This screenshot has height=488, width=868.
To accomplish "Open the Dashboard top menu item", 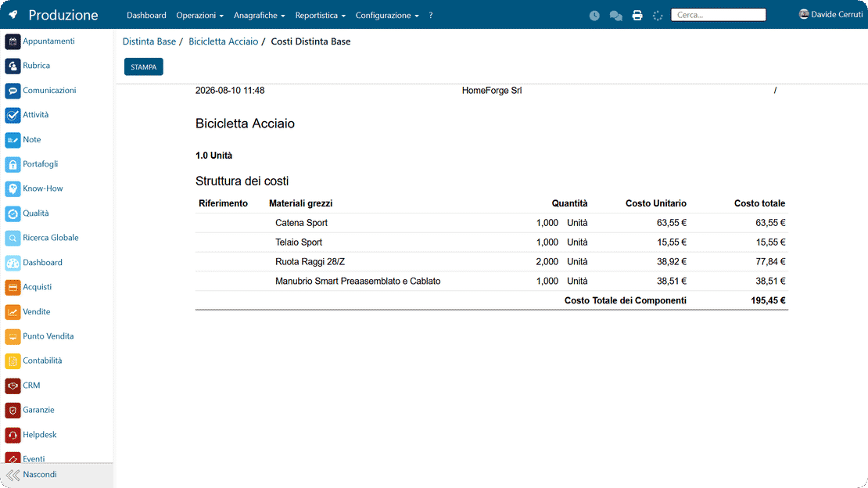I will [146, 16].
